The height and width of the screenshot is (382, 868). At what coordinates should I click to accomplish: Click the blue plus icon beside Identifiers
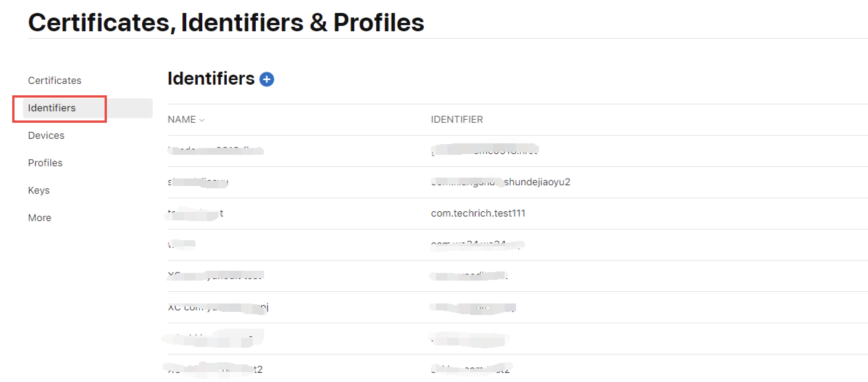(266, 79)
